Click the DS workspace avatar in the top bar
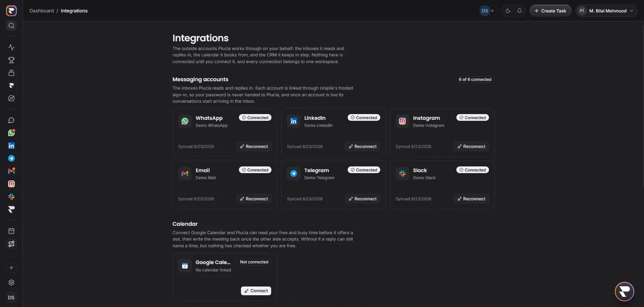This screenshot has width=644, height=307. click(x=485, y=11)
